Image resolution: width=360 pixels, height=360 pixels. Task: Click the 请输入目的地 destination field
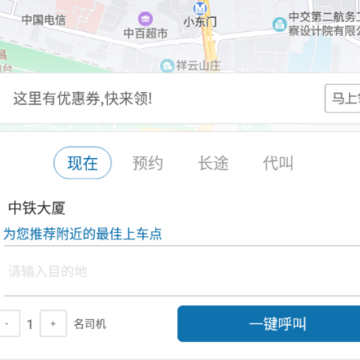[x=182, y=271]
